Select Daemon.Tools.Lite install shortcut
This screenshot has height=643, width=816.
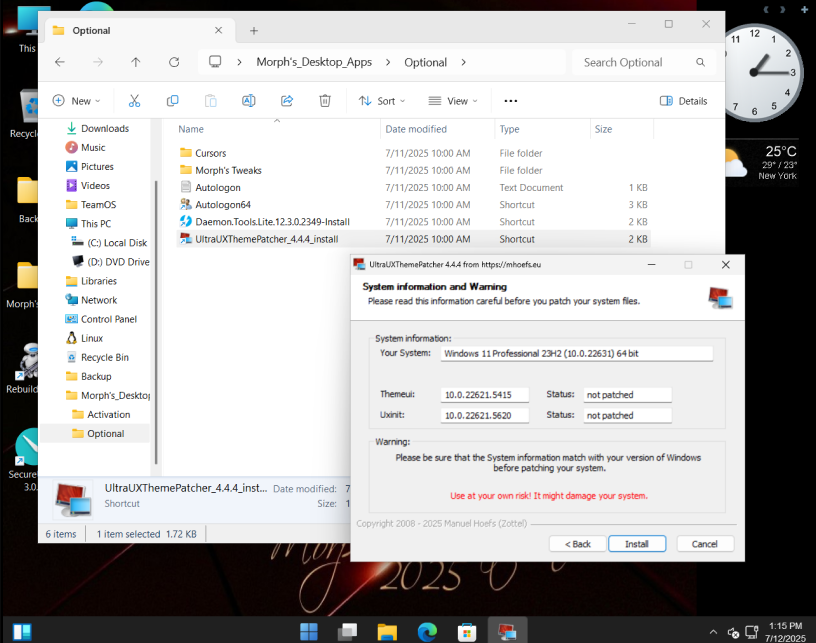pyautogui.click(x=414, y=222)
